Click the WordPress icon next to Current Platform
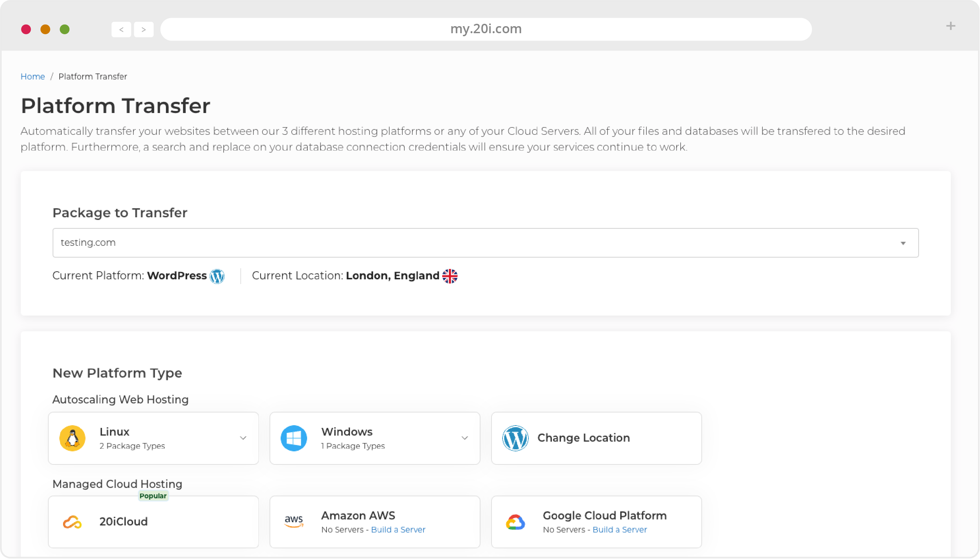 click(x=217, y=276)
